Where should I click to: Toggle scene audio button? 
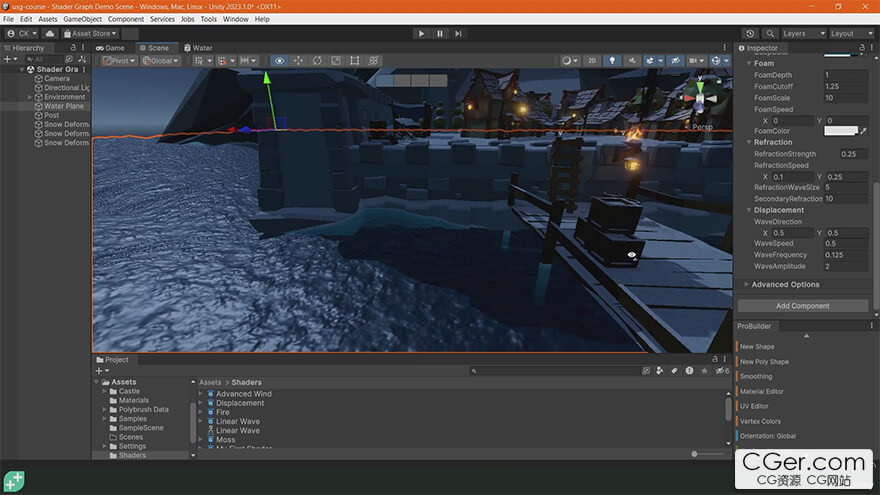(632, 61)
